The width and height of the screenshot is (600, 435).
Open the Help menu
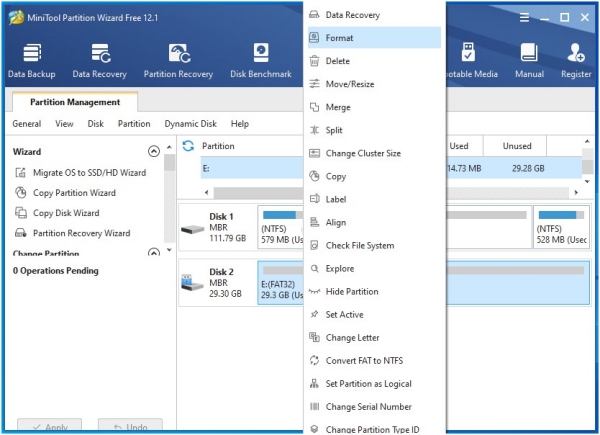coord(240,124)
